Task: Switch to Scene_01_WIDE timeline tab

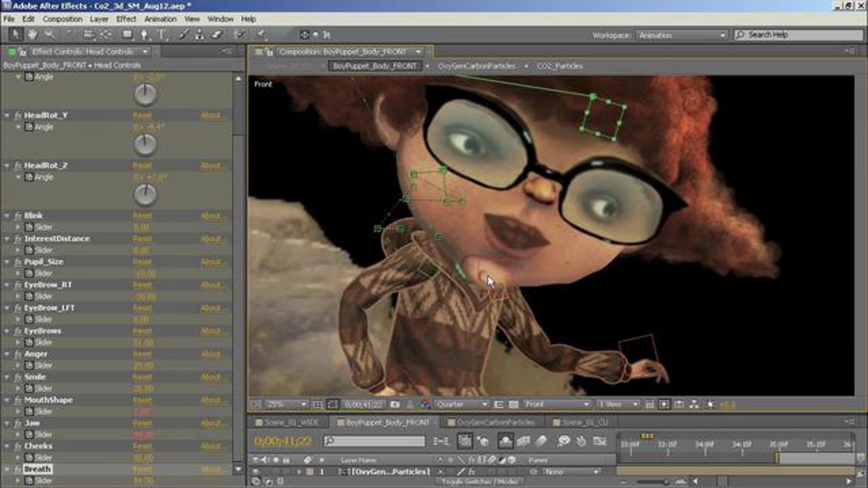Action: [288, 422]
